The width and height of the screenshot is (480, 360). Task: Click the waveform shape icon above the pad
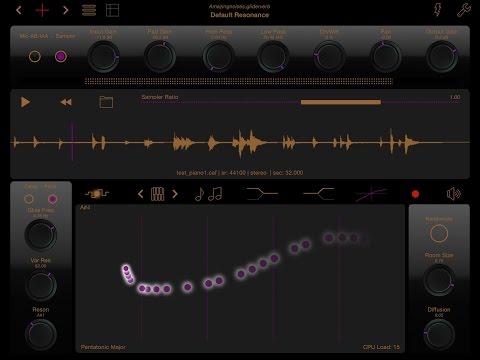(97, 194)
